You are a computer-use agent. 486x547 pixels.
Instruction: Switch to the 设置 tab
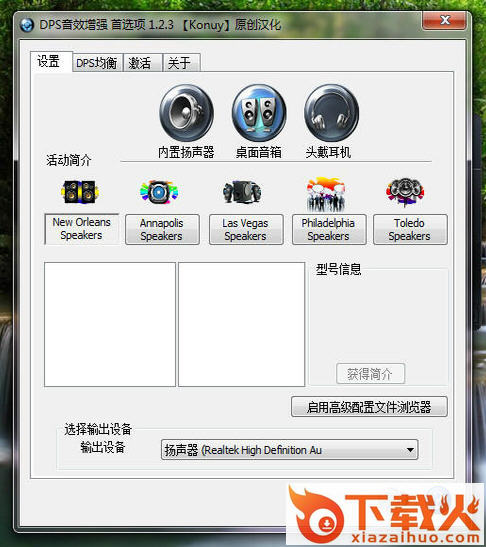pos(51,62)
